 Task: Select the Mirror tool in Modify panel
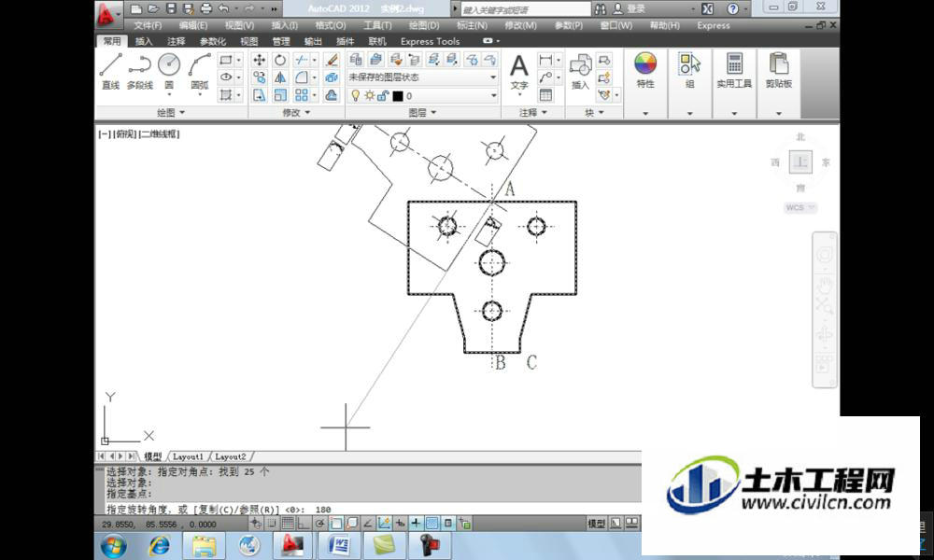coord(280,77)
